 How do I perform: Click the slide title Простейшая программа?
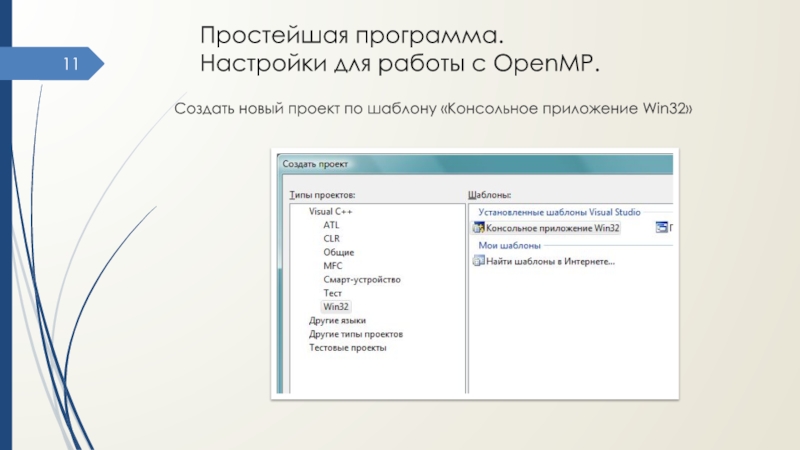tap(352, 36)
